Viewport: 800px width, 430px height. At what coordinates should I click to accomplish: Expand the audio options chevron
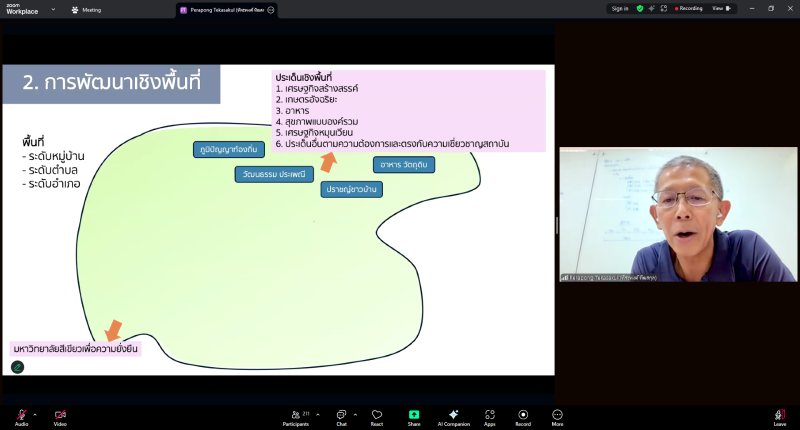(x=35, y=413)
